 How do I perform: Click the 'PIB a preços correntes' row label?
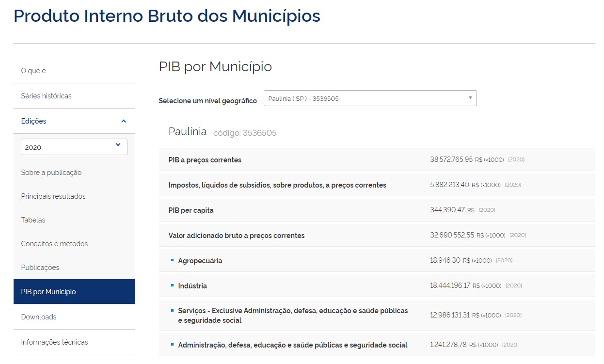205,160
